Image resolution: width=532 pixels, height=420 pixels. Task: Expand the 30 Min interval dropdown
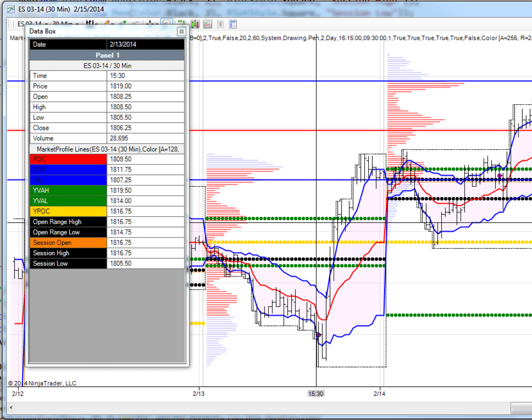[78, 24]
